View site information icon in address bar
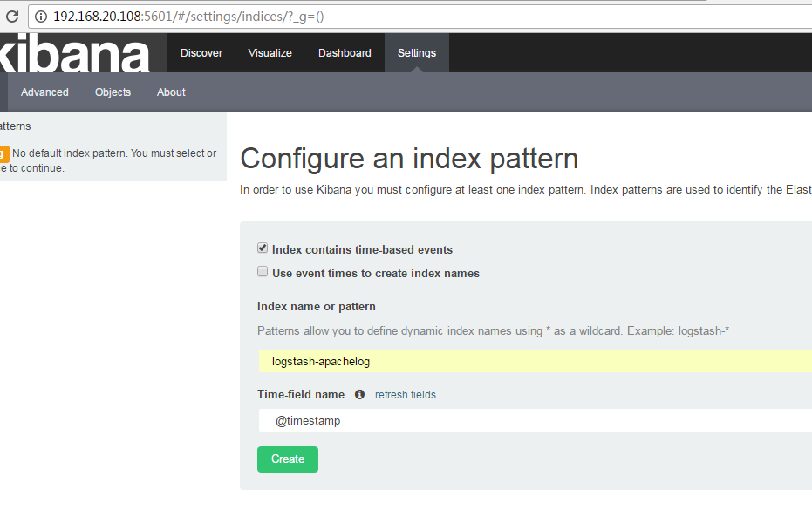The image size is (812, 510). pos(41,17)
